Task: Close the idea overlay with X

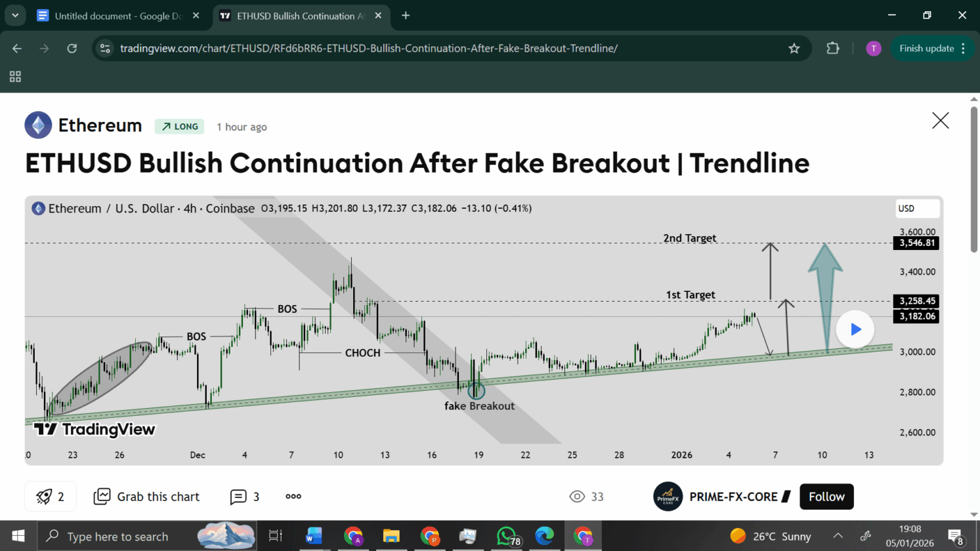Action: (x=940, y=121)
